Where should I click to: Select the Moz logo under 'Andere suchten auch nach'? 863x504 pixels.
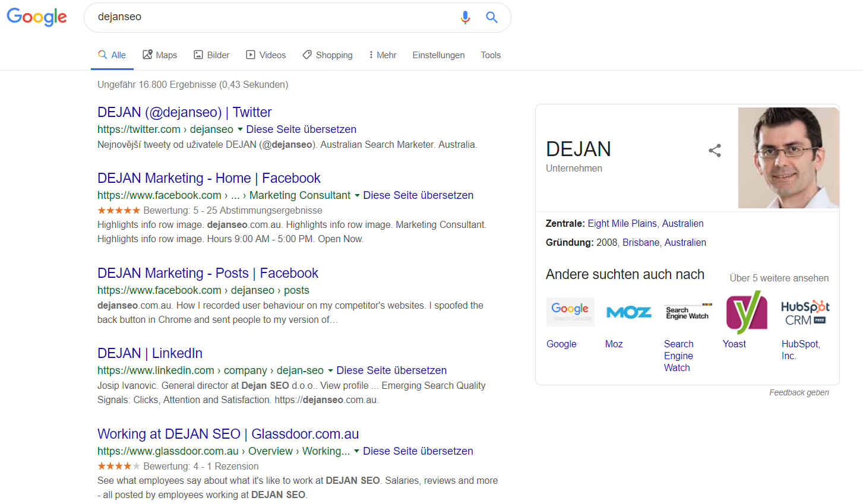point(628,311)
